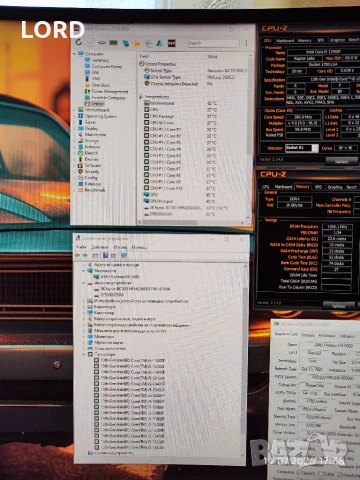Select AMD Radeon RX 6600 in Device Manager
The height and width of the screenshot is (480, 360).
point(120,277)
